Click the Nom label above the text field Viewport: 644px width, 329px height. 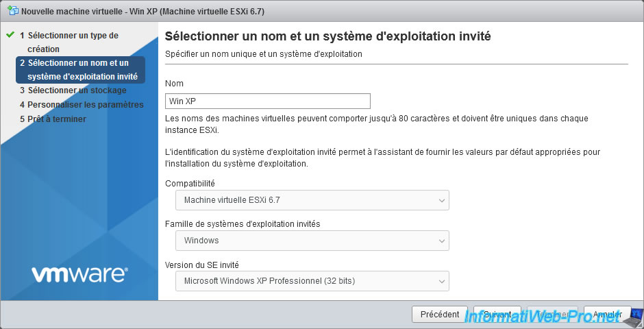[x=174, y=83]
